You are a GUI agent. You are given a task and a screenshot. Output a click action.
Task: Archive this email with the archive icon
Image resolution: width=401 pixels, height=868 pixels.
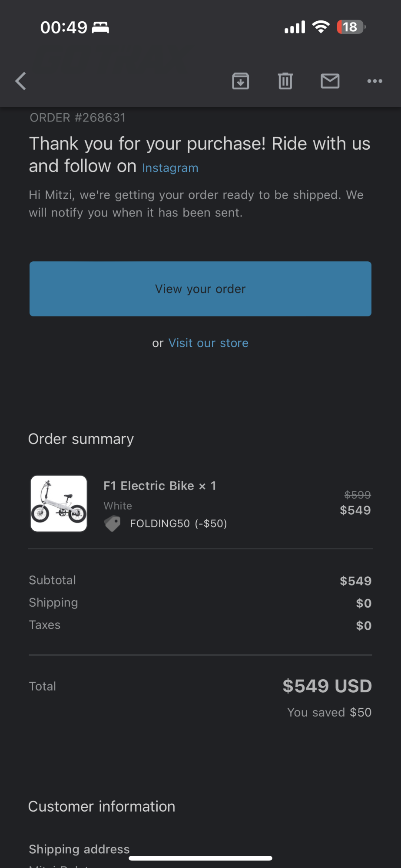point(240,81)
